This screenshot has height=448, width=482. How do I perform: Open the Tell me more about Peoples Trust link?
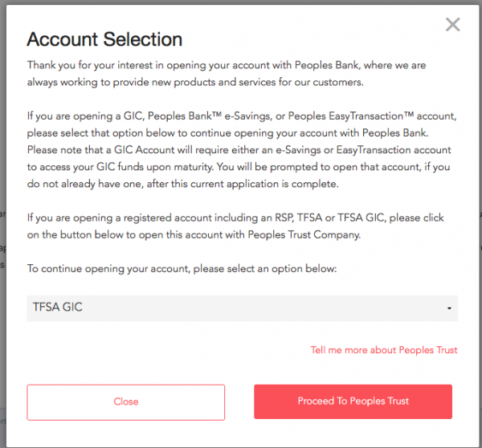click(384, 350)
